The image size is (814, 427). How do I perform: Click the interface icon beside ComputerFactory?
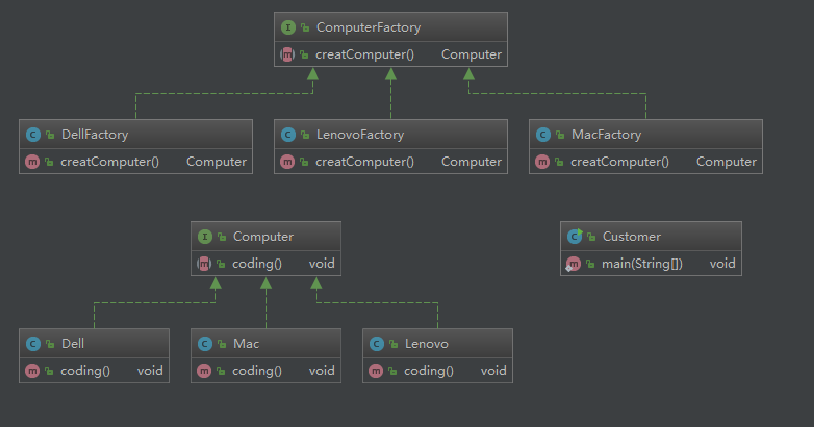(288, 27)
